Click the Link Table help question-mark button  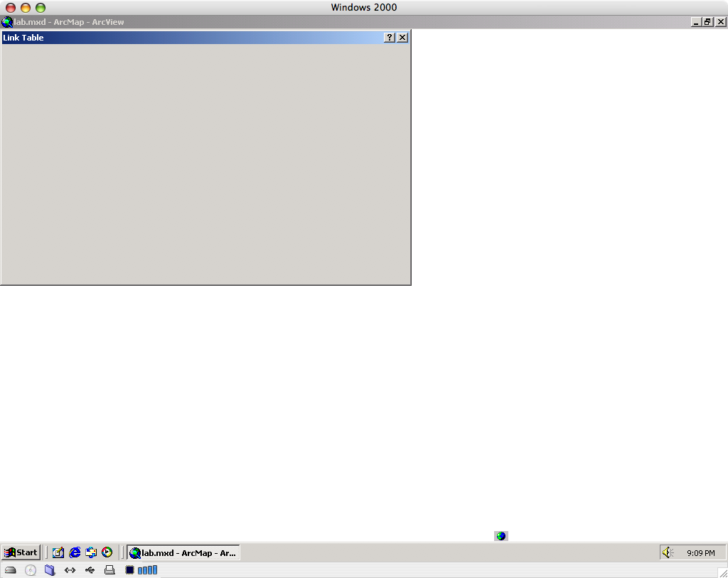[390, 38]
